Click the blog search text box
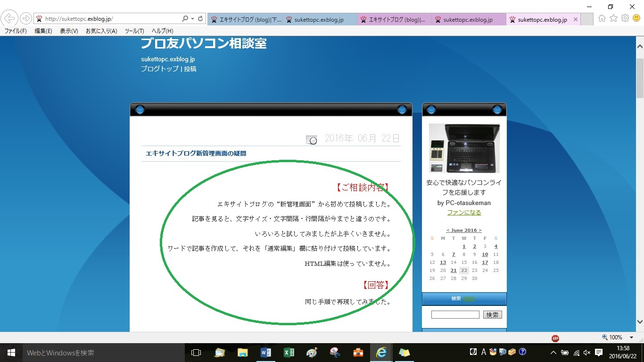 455,314
